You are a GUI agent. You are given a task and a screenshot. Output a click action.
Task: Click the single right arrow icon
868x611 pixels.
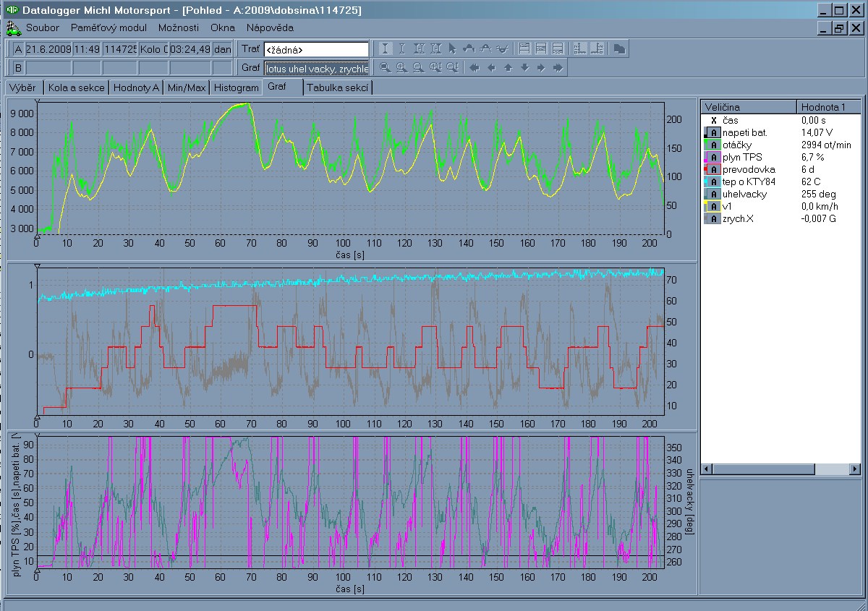[541, 68]
